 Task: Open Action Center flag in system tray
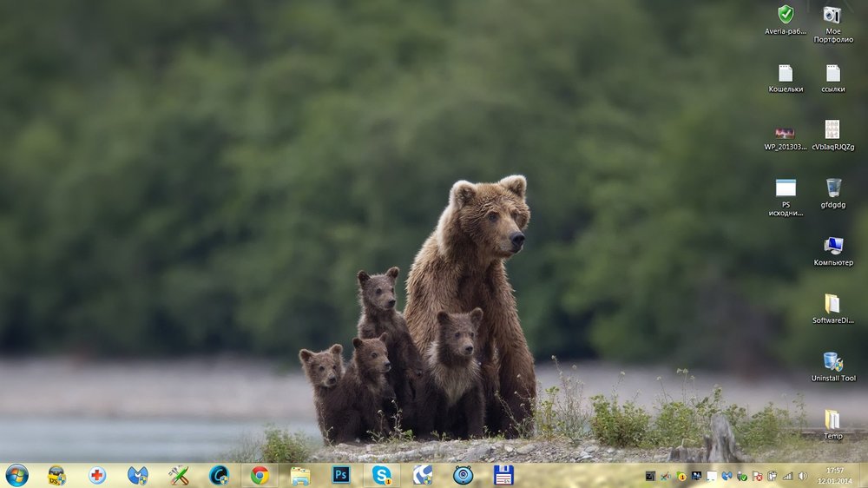(x=758, y=476)
